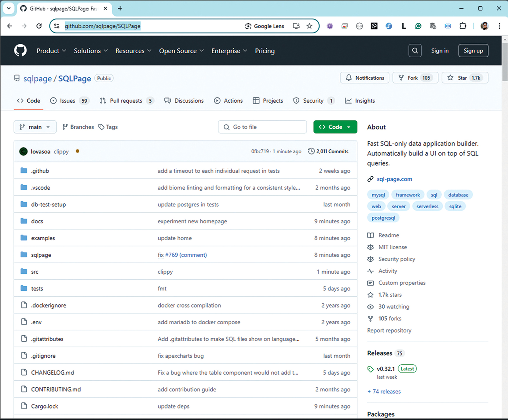Click the search magnifier icon in header
The image size is (508, 420).
coord(415,51)
